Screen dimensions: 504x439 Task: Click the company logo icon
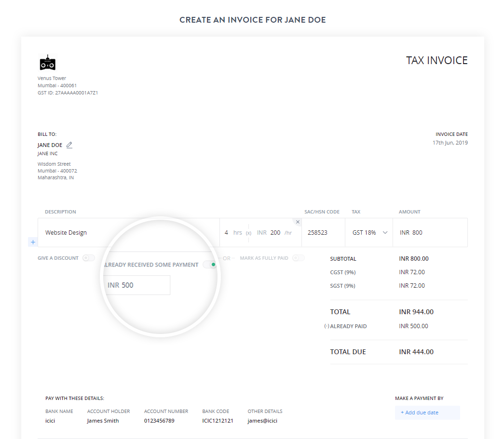tap(47, 63)
